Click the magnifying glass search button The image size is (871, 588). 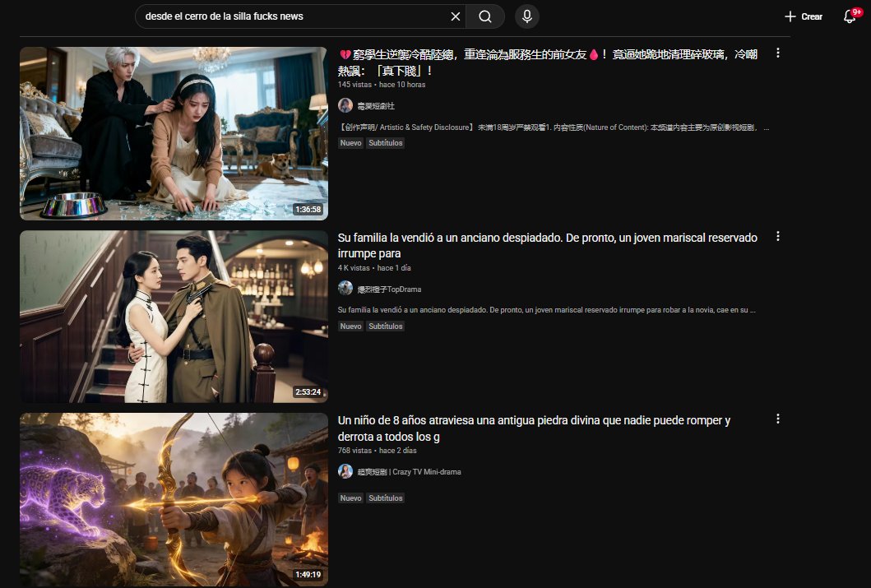pos(485,16)
